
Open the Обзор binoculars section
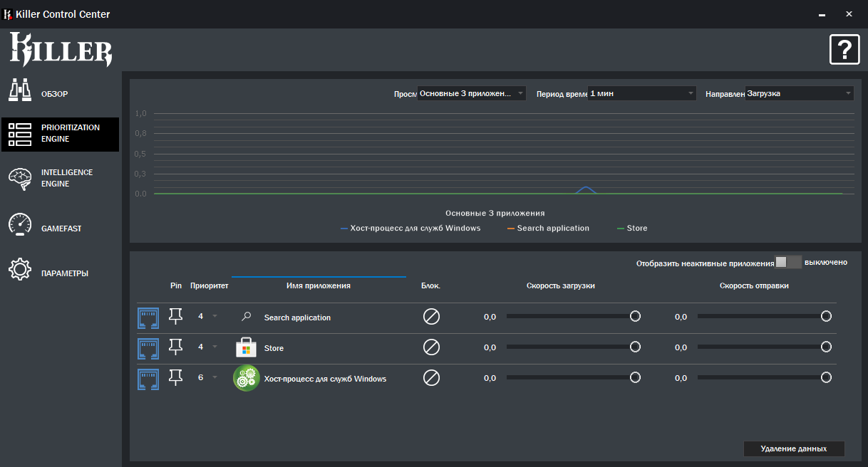click(60, 90)
